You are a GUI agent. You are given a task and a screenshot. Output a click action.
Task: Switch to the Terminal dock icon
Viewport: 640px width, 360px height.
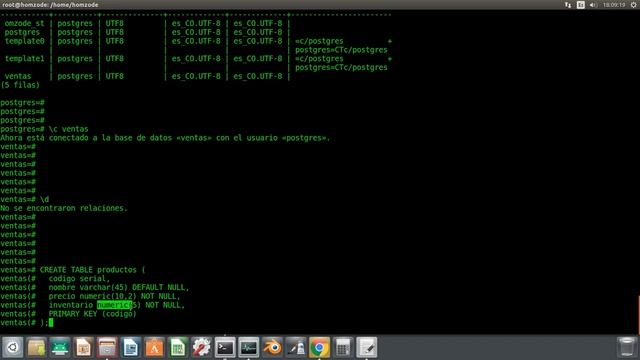coord(225,347)
